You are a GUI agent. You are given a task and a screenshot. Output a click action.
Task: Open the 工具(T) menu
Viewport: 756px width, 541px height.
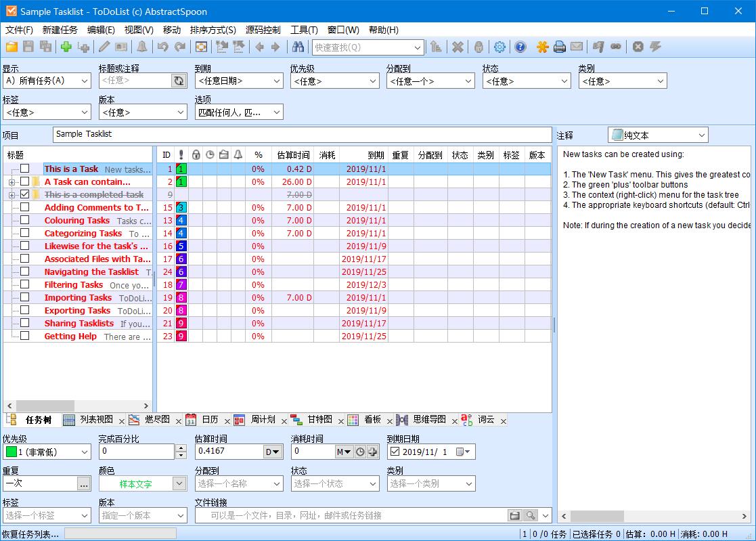(303, 30)
